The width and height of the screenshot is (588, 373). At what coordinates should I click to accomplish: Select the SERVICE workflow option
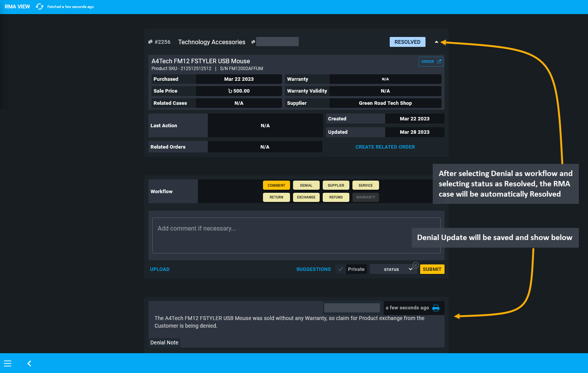[365, 185]
